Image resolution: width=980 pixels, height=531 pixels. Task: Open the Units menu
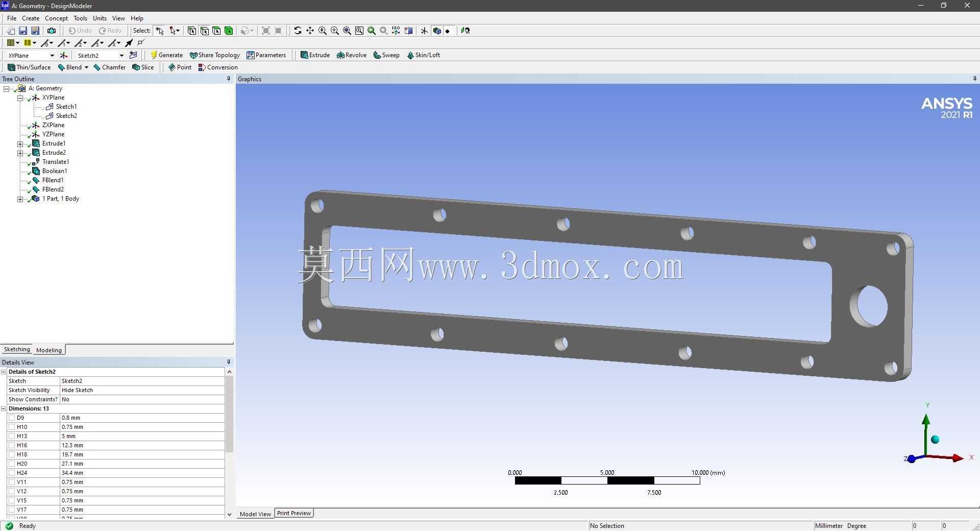tap(100, 18)
